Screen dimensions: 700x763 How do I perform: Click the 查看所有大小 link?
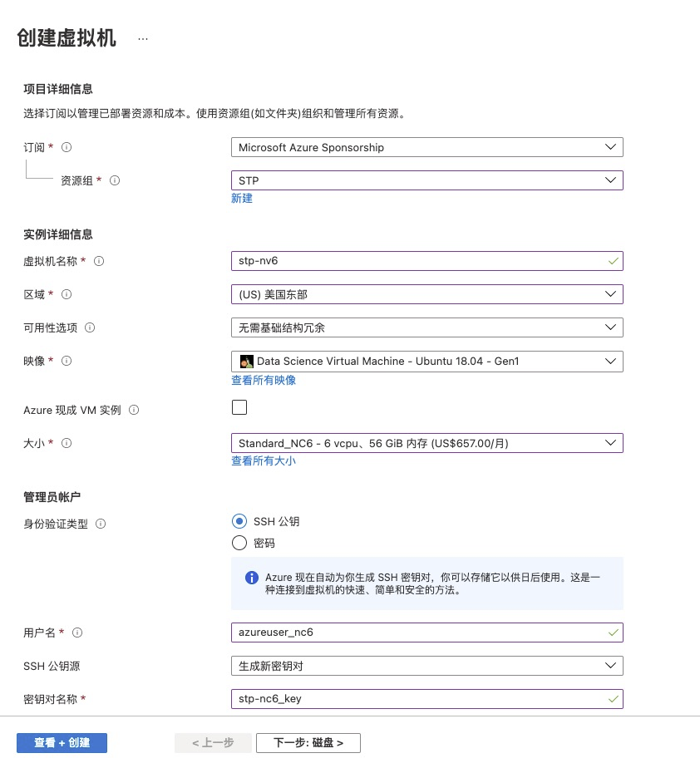click(x=264, y=460)
